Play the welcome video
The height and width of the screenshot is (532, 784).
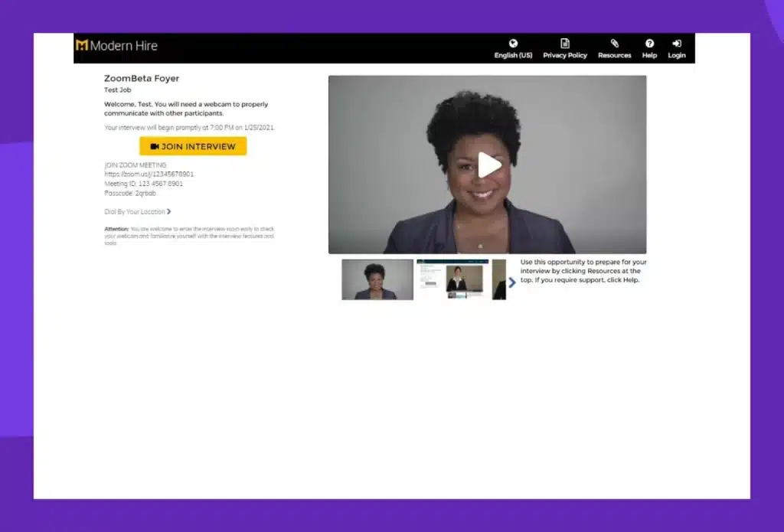[488, 165]
